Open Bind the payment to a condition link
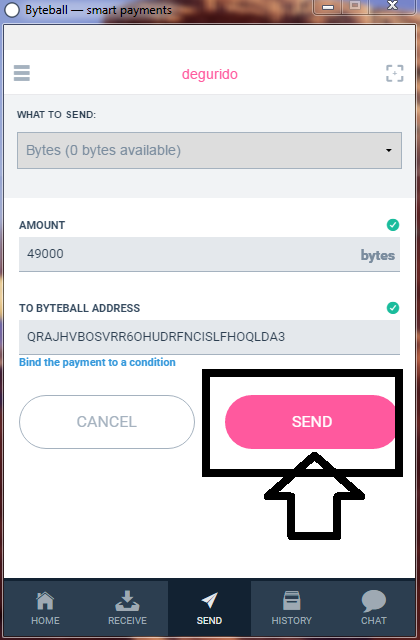Viewport: 420px width, 640px height. pyautogui.click(x=97, y=362)
